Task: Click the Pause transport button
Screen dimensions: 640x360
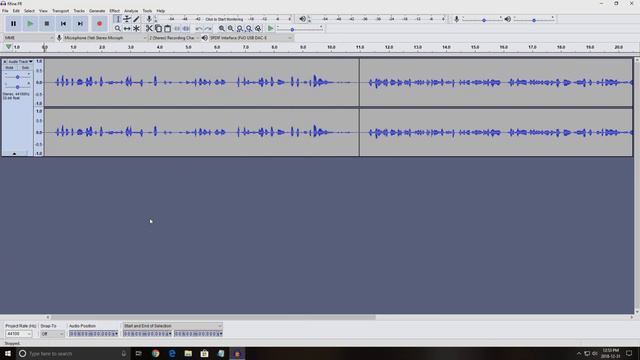Action: tap(13, 24)
